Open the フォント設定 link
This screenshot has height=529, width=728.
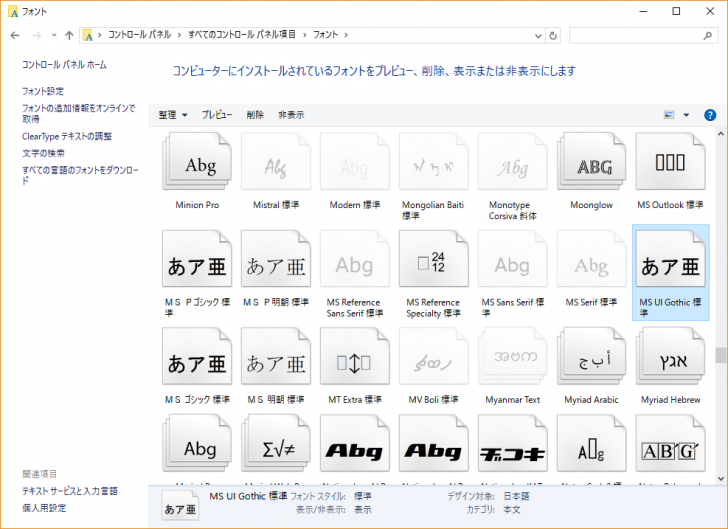(x=43, y=91)
